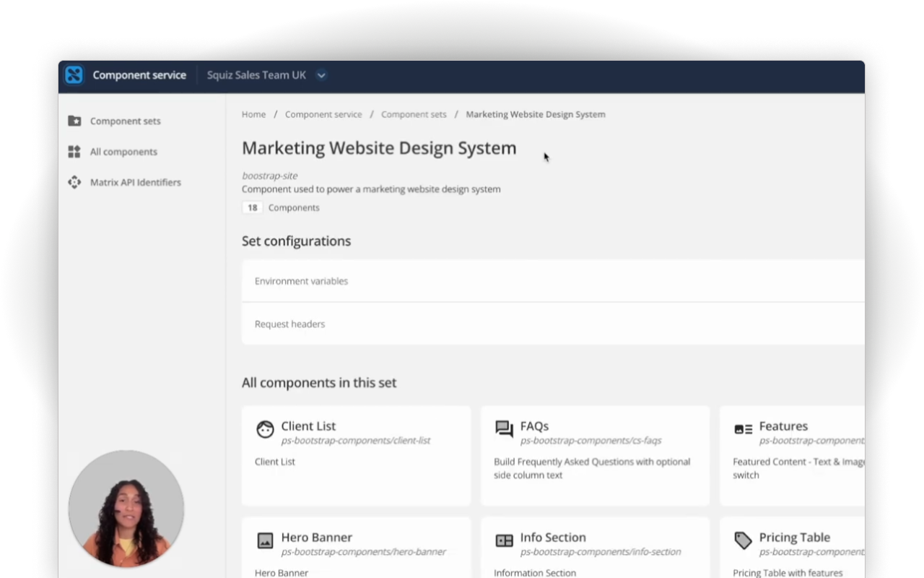Select All components in the sidebar
Viewport: 924px width, 578px height.
[x=123, y=152]
